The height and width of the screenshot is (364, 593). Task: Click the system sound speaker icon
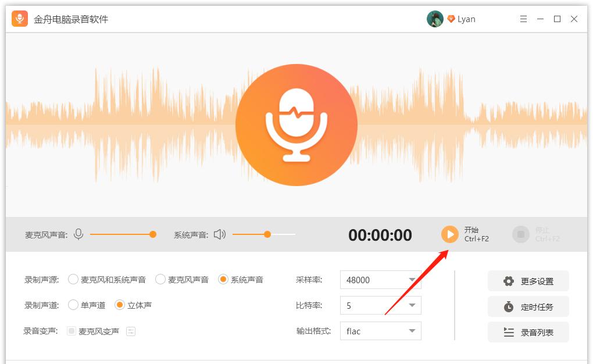(219, 234)
